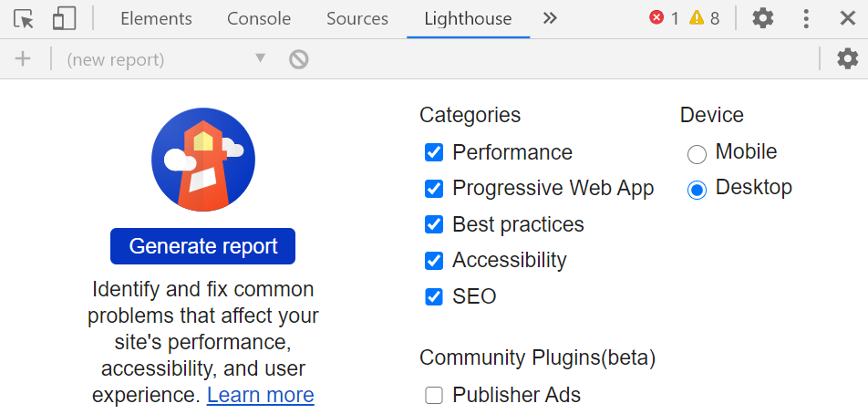Click the clear all reports icon

299,59
